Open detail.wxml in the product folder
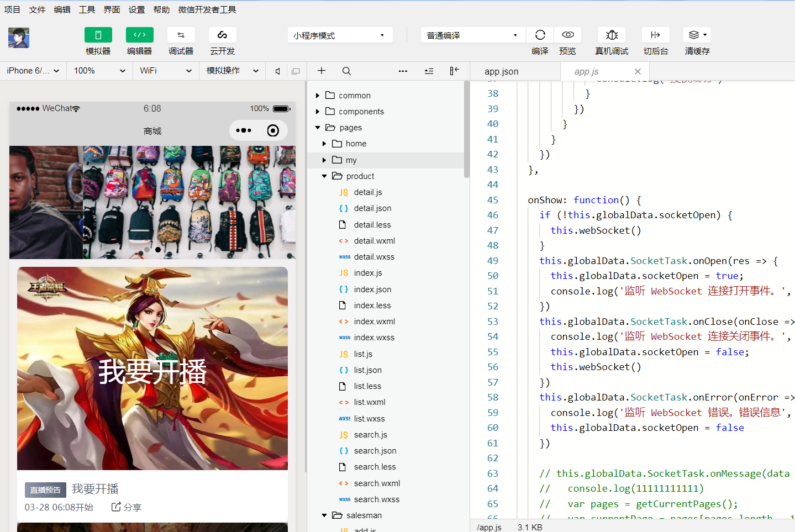Screen dimensions: 795x532 [374, 241]
